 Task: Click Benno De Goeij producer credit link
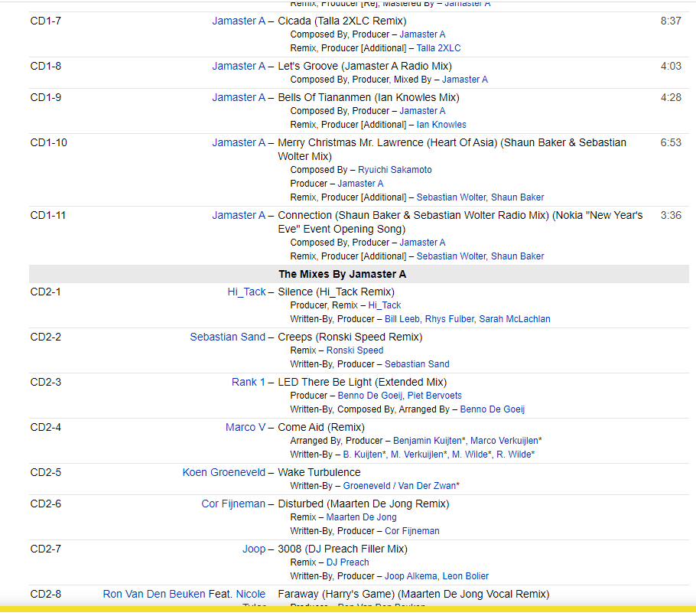(369, 396)
